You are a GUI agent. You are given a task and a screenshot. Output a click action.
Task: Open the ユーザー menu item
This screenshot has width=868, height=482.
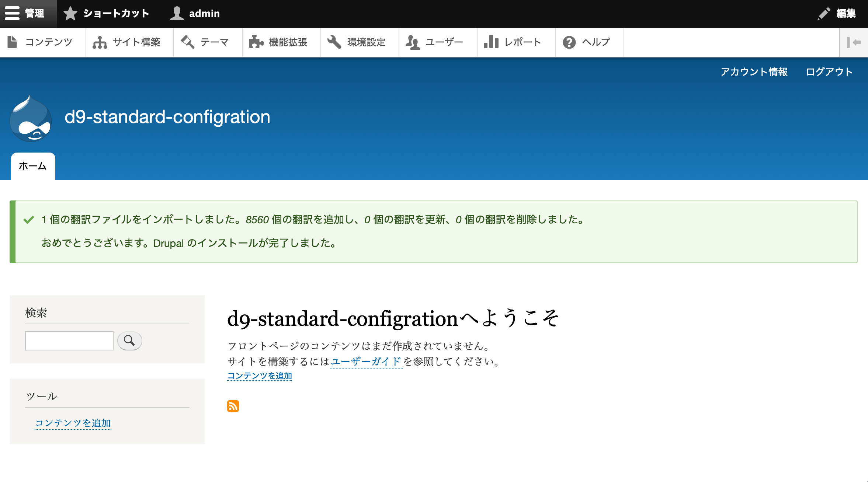point(438,42)
